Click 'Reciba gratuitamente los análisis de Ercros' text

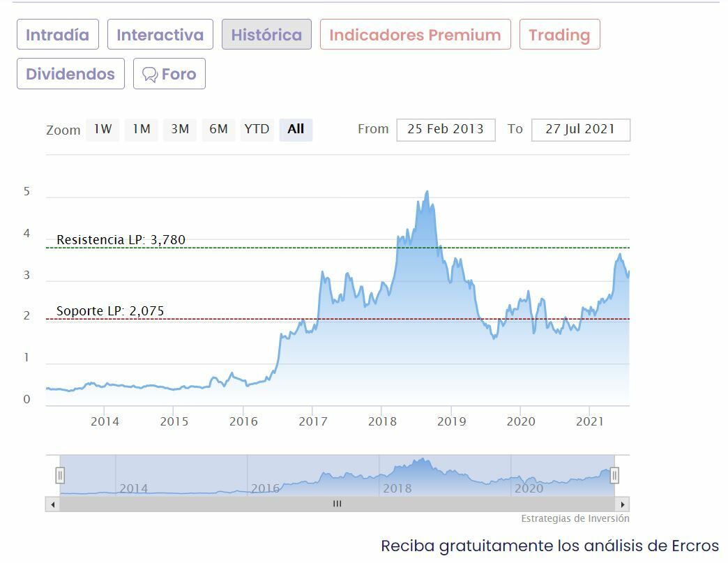click(x=549, y=546)
